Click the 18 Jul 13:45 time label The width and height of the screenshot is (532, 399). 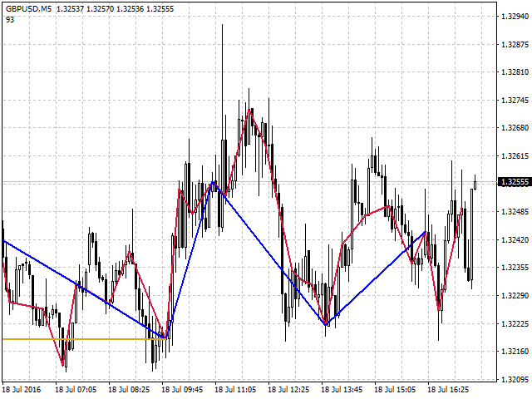(342, 389)
